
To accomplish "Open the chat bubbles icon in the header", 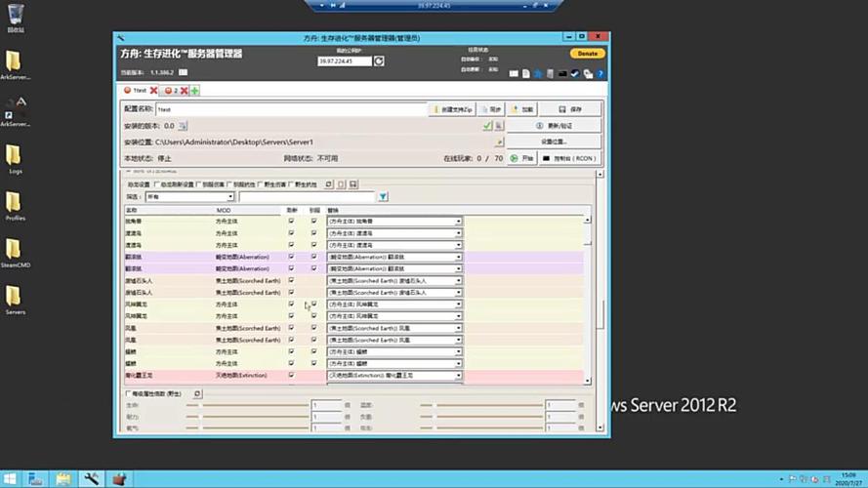I will tap(588, 73).
